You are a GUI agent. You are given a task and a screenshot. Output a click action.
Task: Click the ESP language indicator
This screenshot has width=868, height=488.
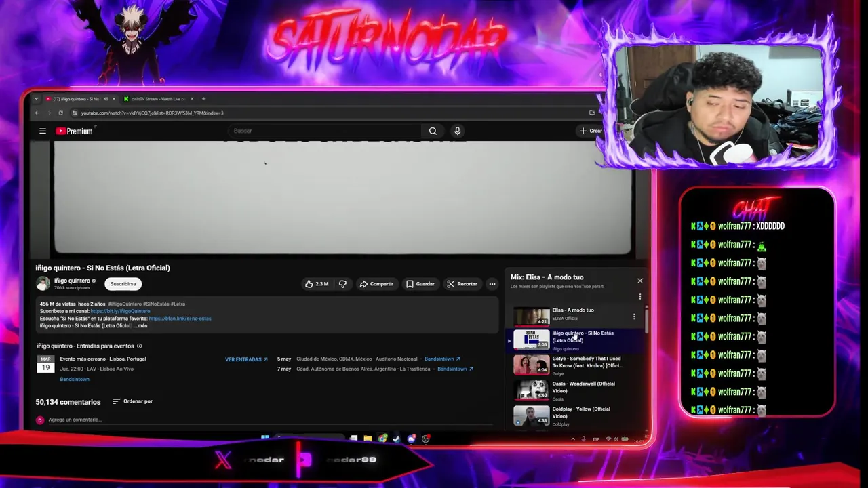[x=596, y=439]
